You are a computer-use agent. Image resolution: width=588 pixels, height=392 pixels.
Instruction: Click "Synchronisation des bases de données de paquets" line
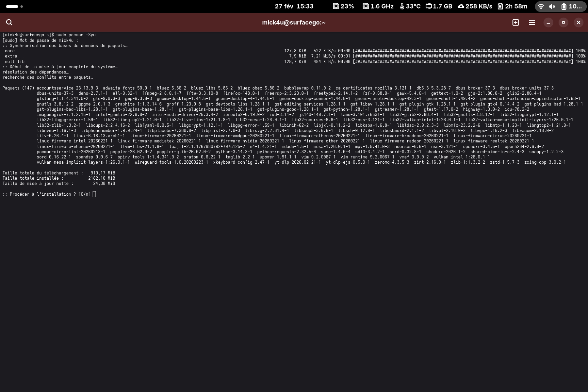tap(65, 46)
